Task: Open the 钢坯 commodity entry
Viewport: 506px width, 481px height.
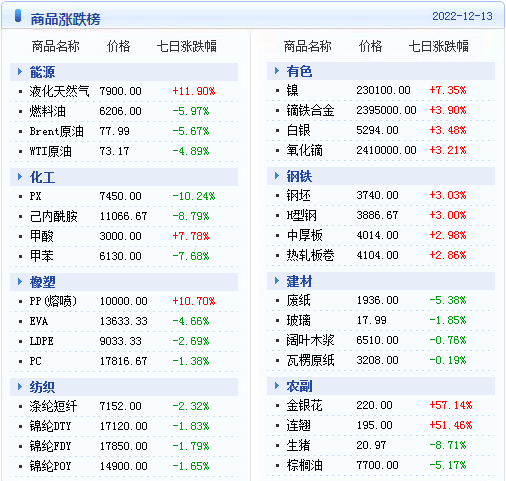Action: pyautogui.click(x=298, y=195)
